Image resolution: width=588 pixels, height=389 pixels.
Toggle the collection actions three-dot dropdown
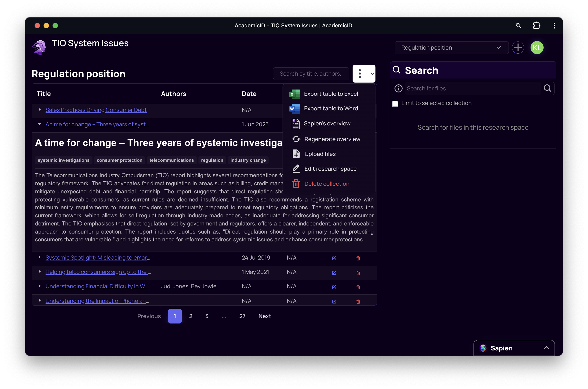(x=364, y=74)
